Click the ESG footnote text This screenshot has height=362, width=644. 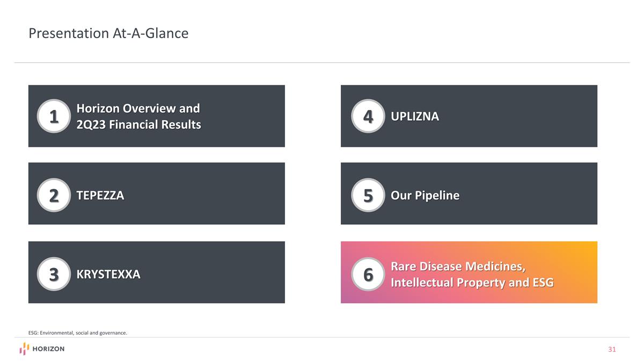78,333
